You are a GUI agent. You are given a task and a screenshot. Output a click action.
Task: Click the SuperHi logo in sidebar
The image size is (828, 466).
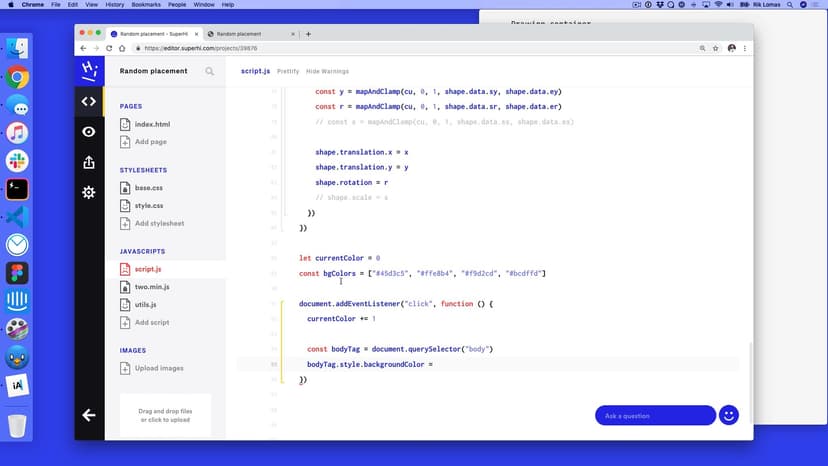pos(89,71)
